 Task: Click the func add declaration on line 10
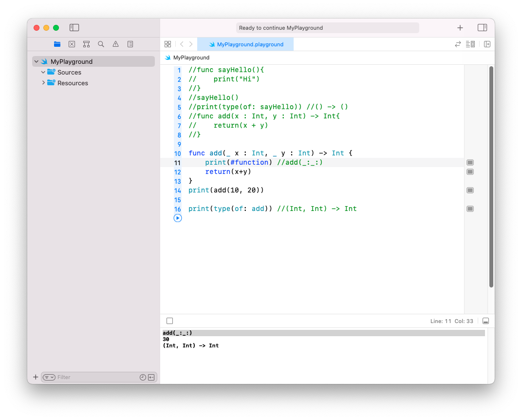(270, 153)
